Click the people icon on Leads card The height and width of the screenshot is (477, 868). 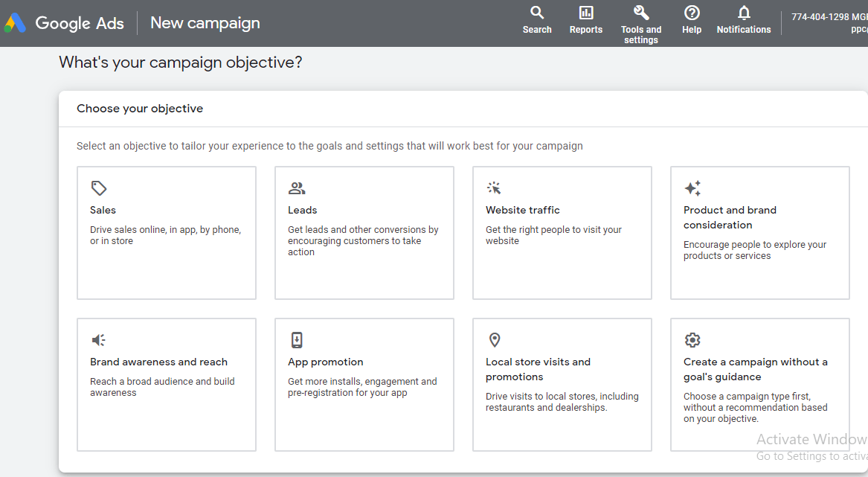297,188
